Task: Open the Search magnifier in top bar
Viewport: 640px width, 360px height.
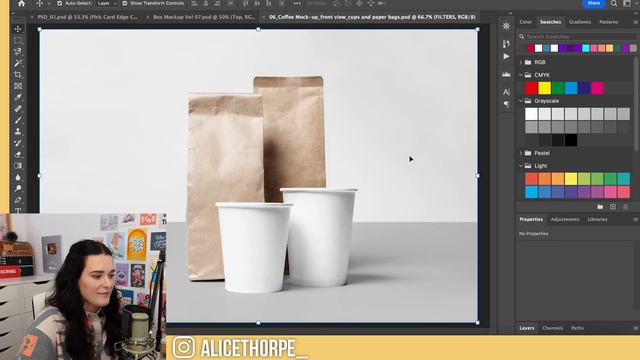Action: pyautogui.click(x=614, y=3)
